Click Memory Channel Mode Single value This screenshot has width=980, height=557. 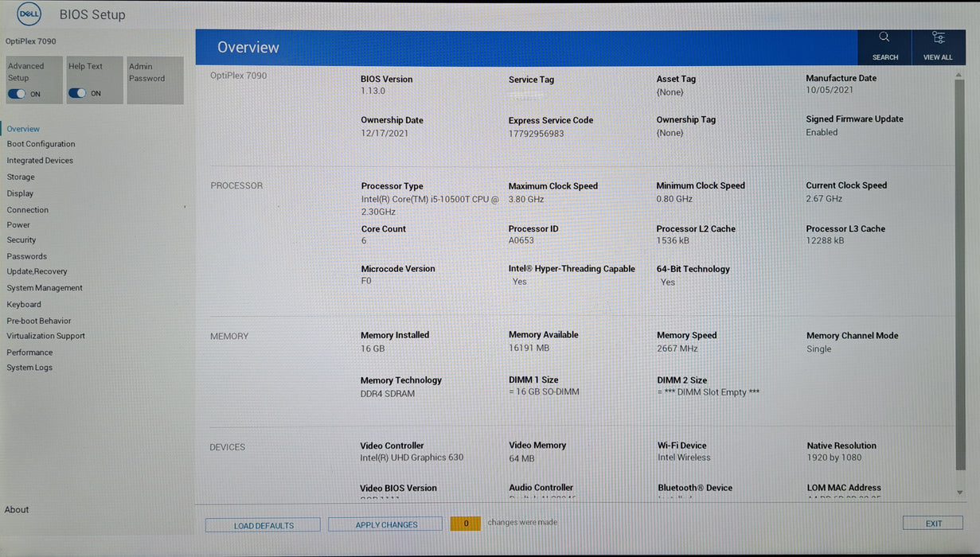pyautogui.click(x=818, y=349)
